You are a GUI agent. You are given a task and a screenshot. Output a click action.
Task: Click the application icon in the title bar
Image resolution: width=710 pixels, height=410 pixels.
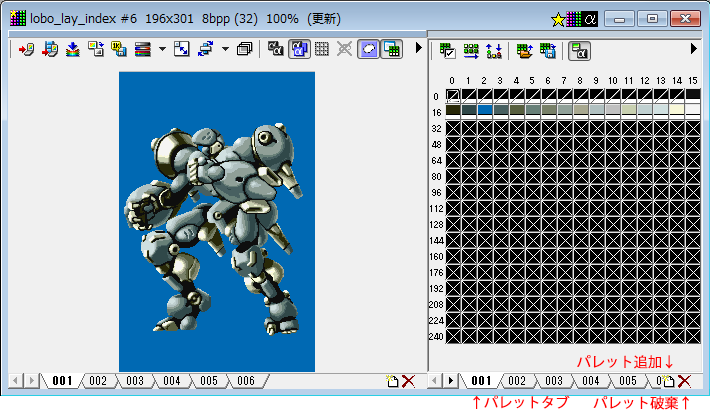tap(18, 19)
